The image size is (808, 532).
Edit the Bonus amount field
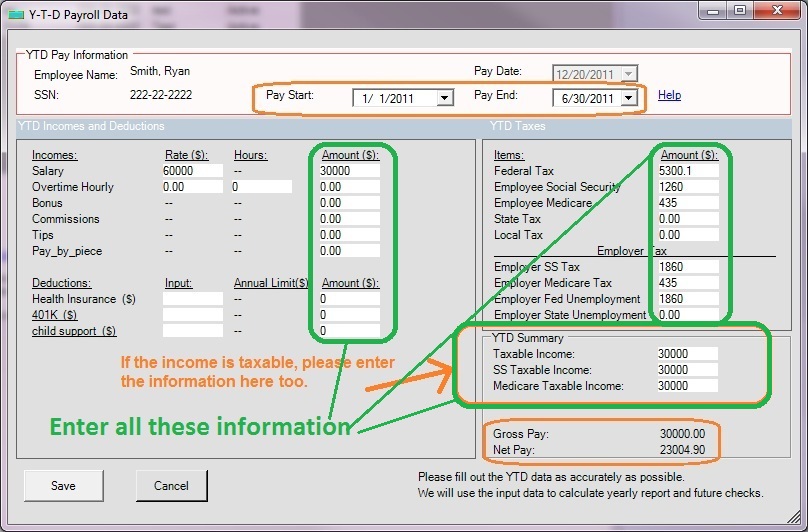coord(349,203)
